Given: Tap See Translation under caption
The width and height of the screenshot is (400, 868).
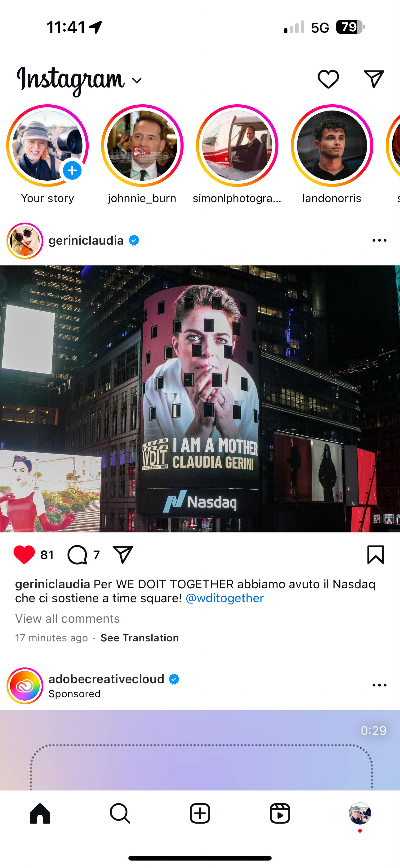Looking at the screenshot, I should pyautogui.click(x=140, y=638).
